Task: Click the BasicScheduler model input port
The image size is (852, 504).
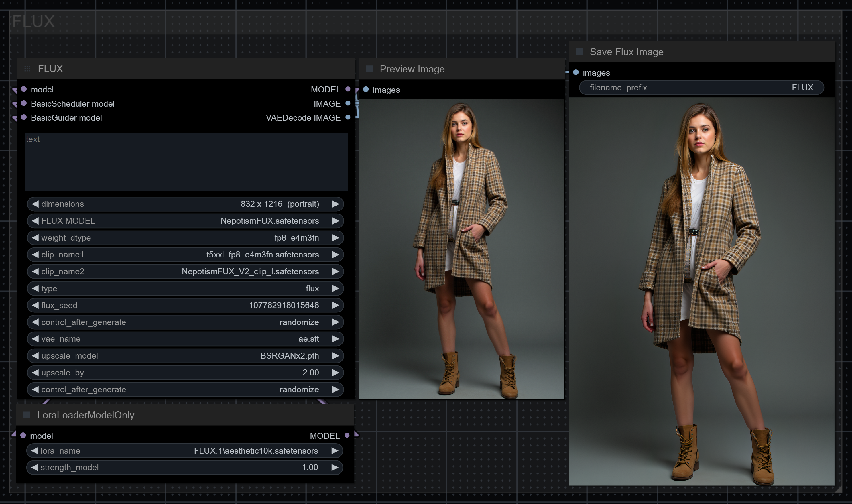Action: (x=24, y=103)
